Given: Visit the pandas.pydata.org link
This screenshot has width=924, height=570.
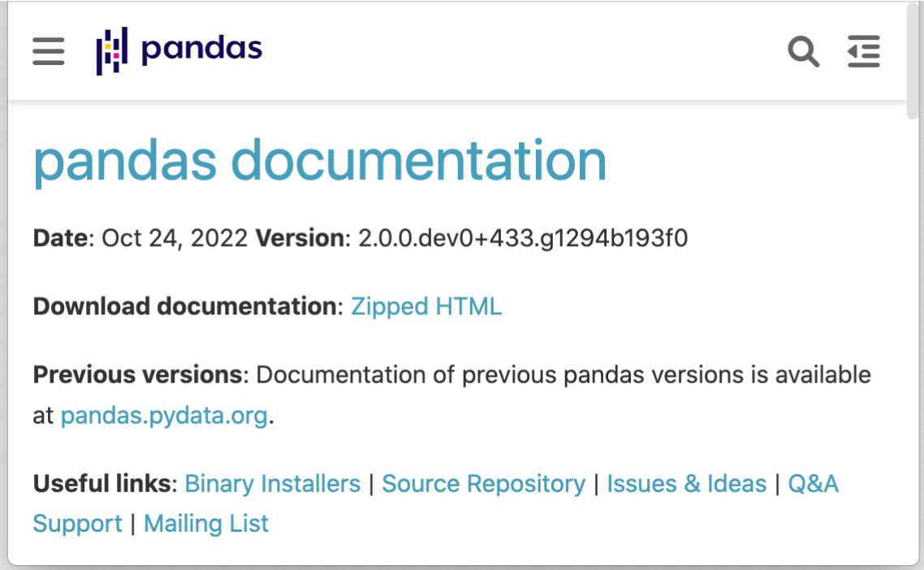Looking at the screenshot, I should tap(164, 416).
